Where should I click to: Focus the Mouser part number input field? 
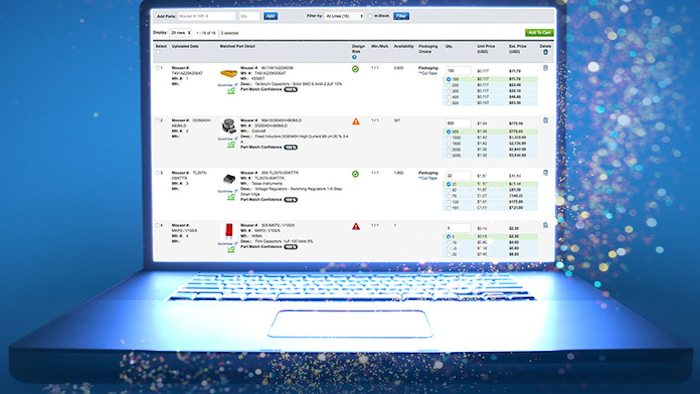pyautogui.click(x=206, y=16)
